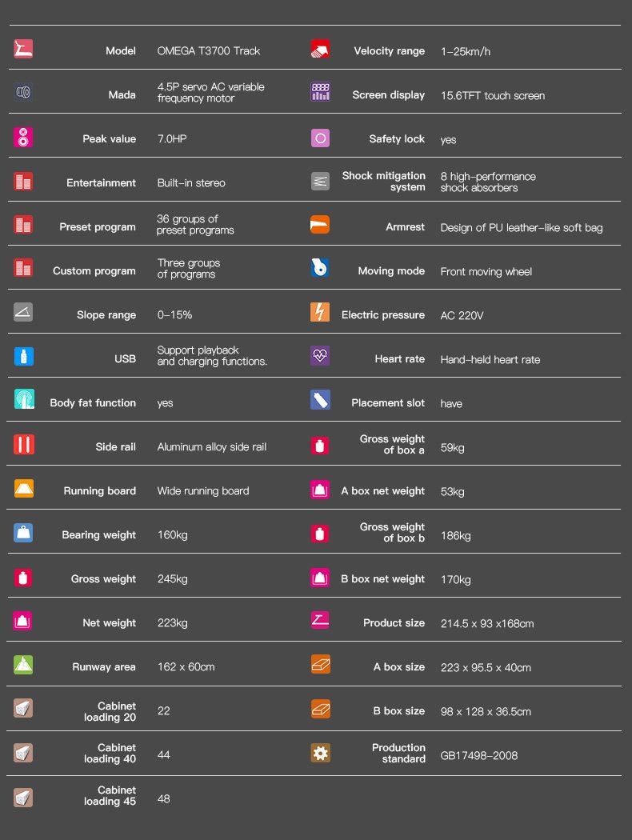Viewport: 632px width, 840px height.
Task: Click the Product size label
Action: 394,622
